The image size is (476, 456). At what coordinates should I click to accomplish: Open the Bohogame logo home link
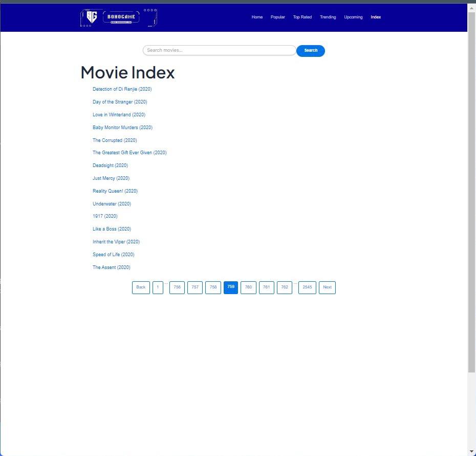click(x=119, y=17)
